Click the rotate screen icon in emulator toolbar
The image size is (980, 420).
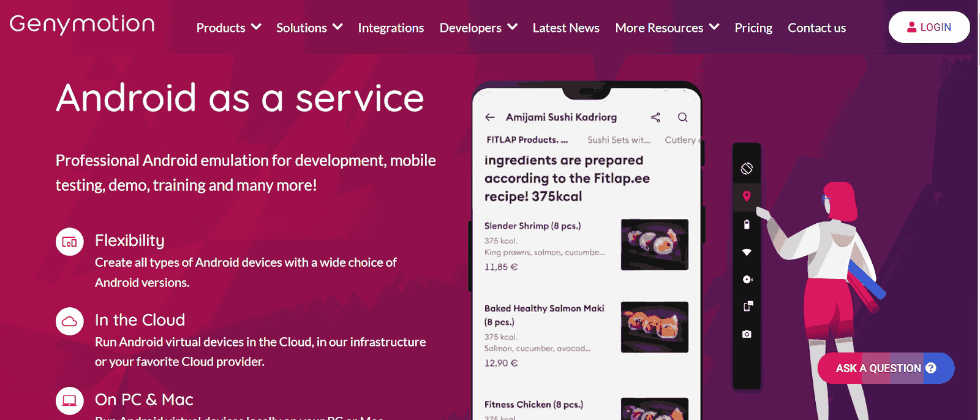(x=747, y=169)
